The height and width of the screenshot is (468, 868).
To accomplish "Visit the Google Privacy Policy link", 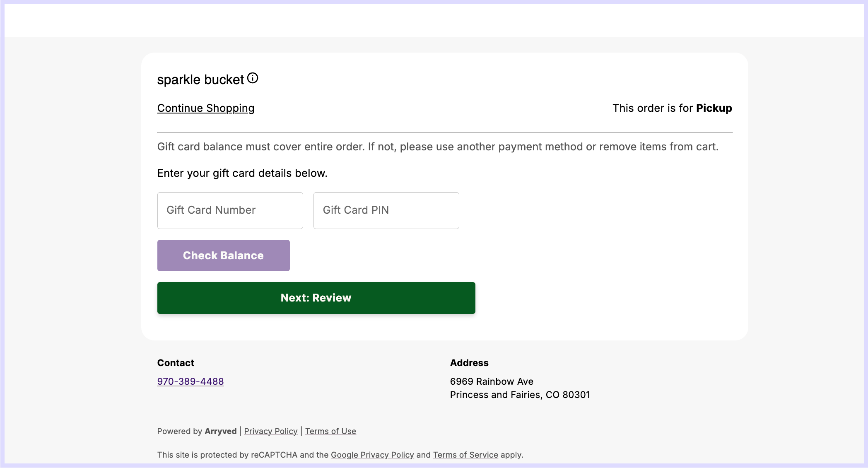I will [x=372, y=455].
